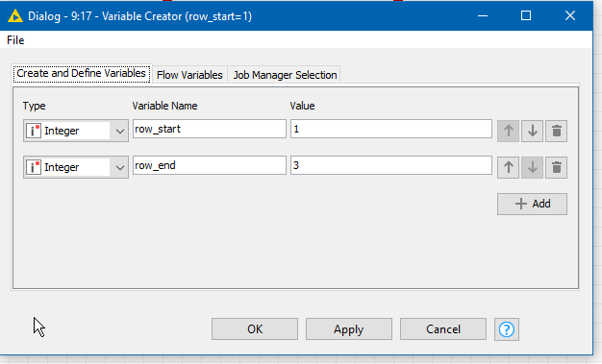Open the help question mark button
The width and height of the screenshot is (602, 364).
tap(507, 329)
